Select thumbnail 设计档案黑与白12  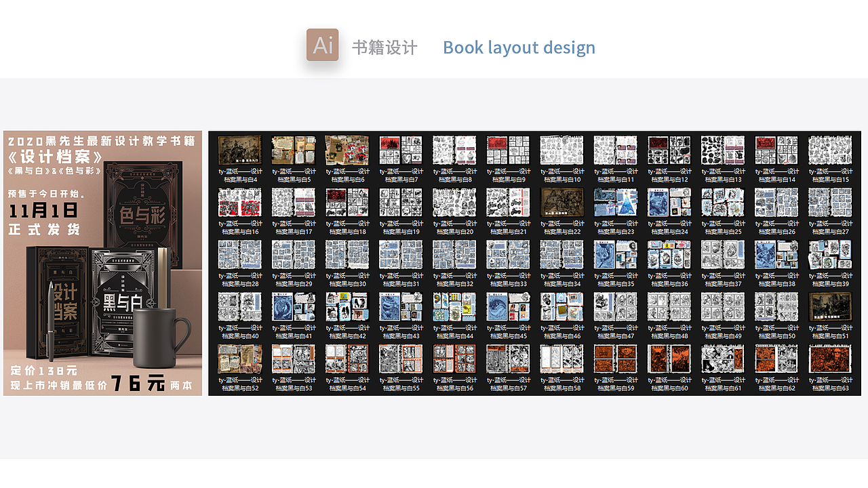[x=669, y=150]
